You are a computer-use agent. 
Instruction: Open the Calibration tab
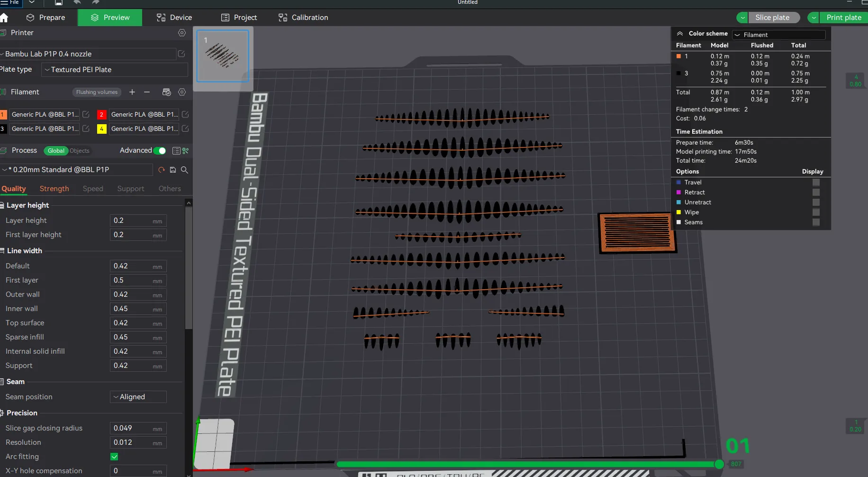[x=303, y=18]
